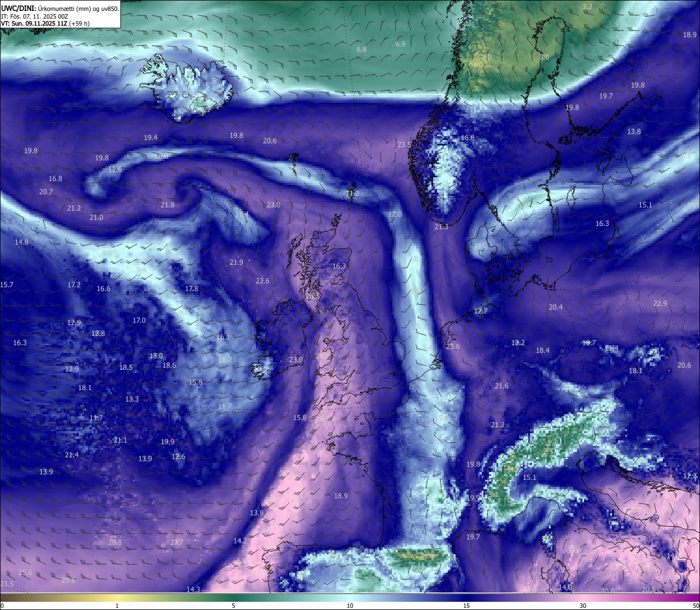Pick the 21.1 value label
This screenshot has width=700, height=610.
pos(120,440)
